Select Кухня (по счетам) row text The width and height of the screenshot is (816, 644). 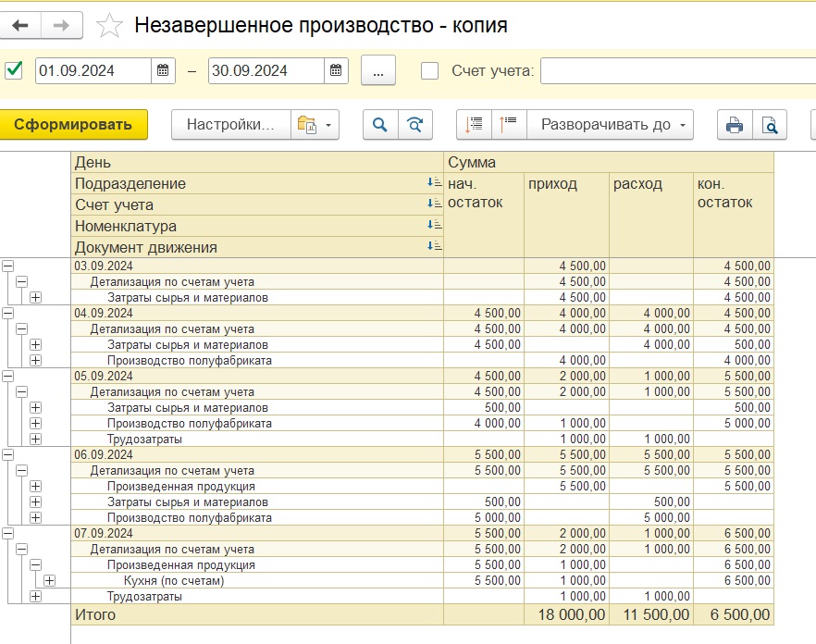click(174, 580)
